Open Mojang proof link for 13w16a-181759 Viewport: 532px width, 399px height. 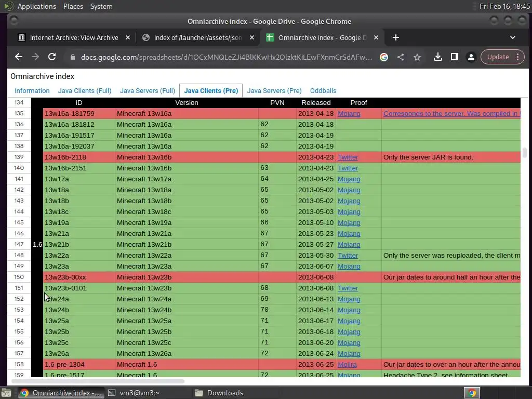pos(349,114)
